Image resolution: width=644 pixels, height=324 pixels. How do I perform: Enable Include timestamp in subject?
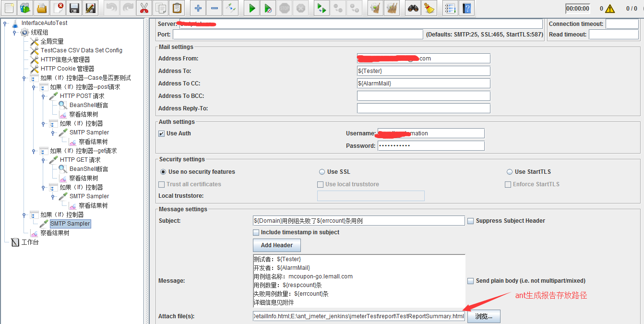coord(256,232)
